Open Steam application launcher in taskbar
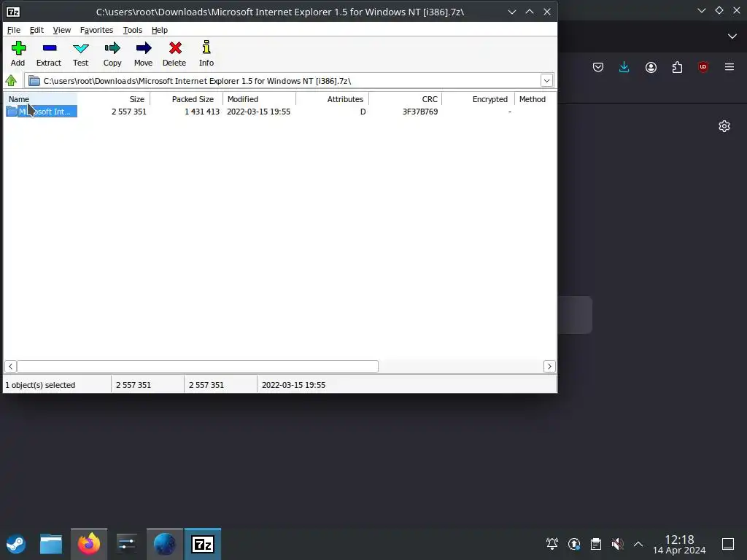747x560 pixels. [x=16, y=544]
